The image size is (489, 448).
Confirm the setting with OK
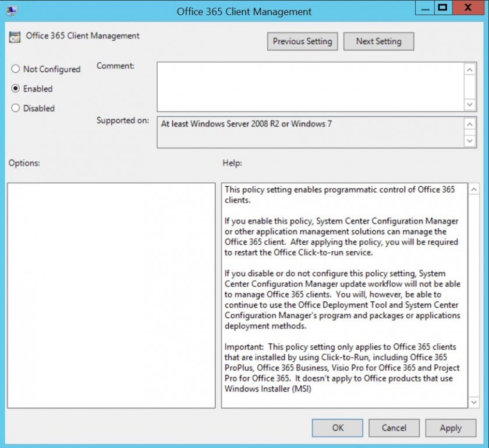pyautogui.click(x=338, y=428)
